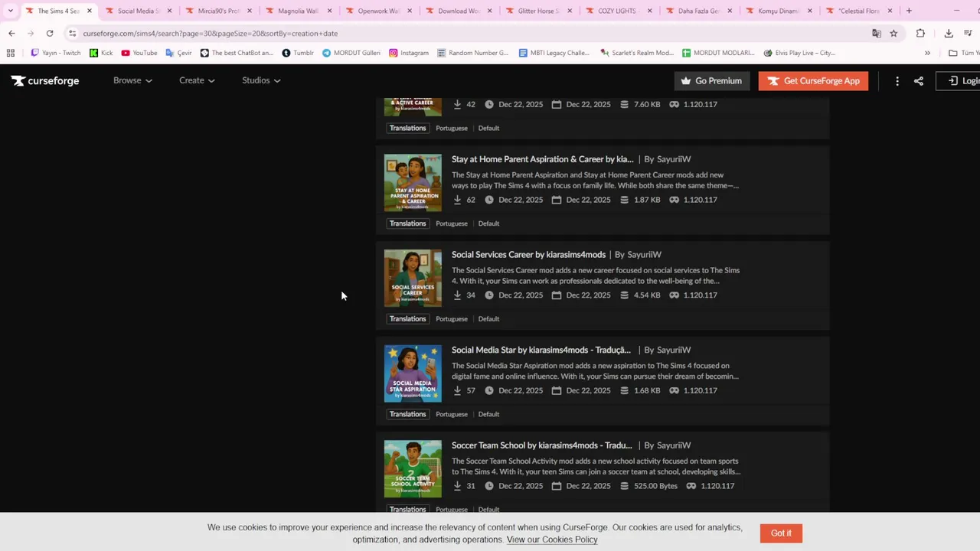Open Çevir bookmark
This screenshot has height=551, width=980.
point(179,53)
